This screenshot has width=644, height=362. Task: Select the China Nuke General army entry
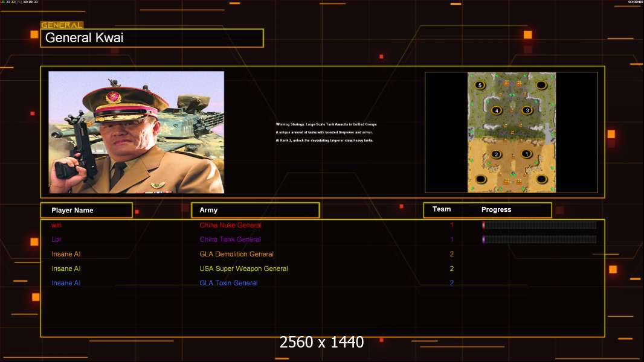[230, 225]
